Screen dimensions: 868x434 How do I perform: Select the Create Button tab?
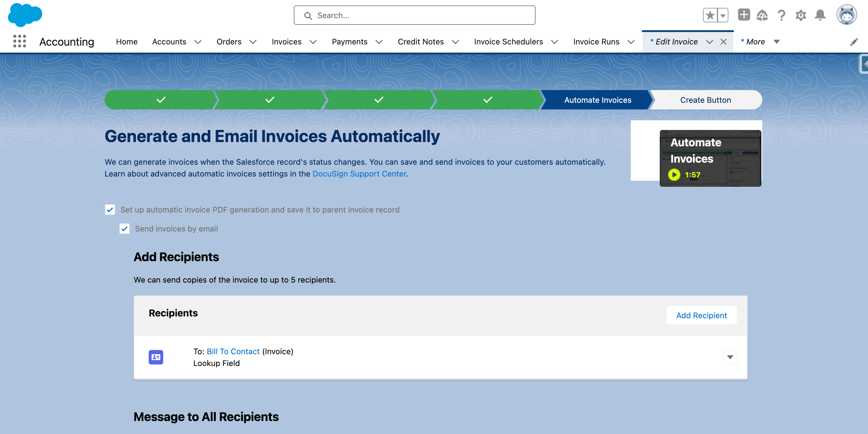click(x=705, y=100)
